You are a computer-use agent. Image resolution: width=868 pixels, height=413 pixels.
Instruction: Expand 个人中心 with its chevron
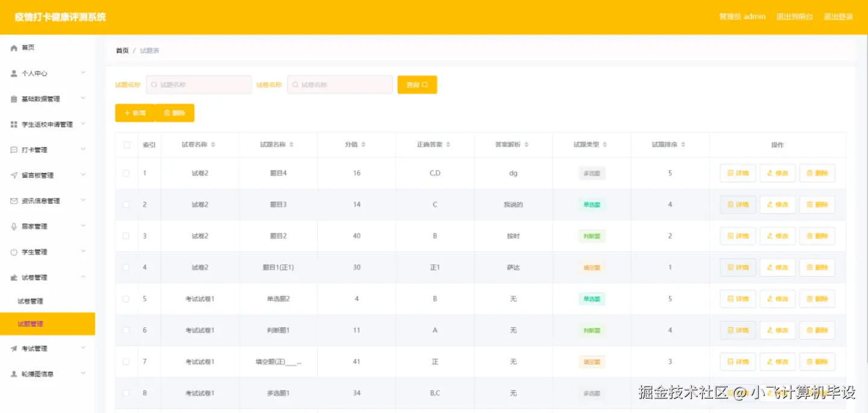coord(83,73)
